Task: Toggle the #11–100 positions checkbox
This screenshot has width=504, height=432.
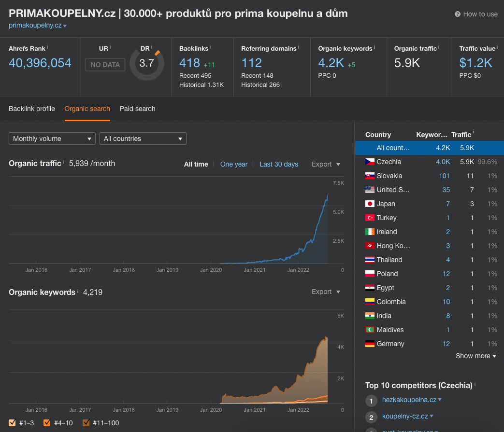Action: 86,423
